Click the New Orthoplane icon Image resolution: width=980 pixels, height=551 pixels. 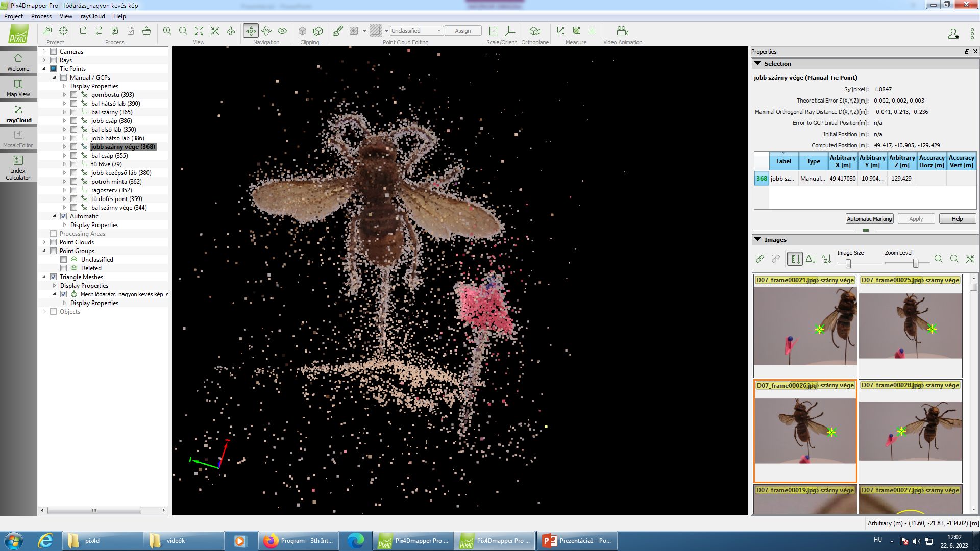pyautogui.click(x=535, y=31)
